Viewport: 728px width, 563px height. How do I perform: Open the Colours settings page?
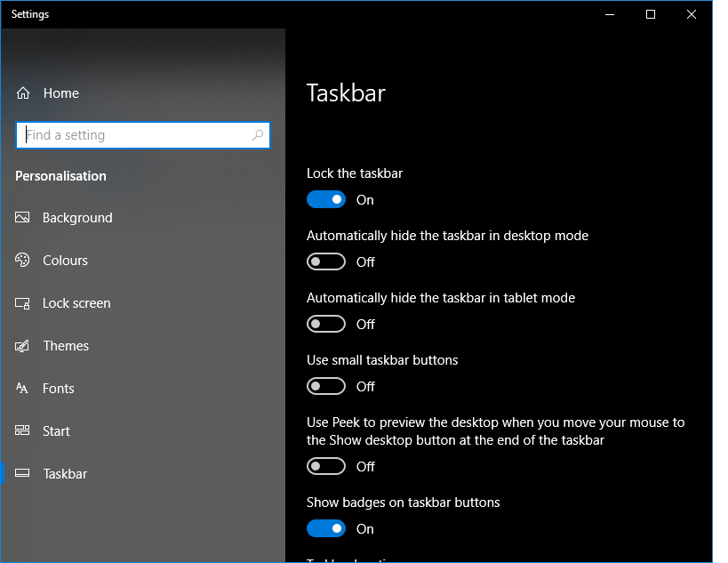click(66, 261)
